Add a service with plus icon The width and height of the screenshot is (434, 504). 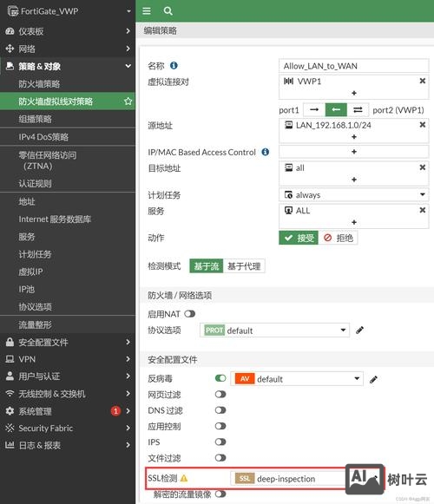pyautogui.click(x=354, y=222)
